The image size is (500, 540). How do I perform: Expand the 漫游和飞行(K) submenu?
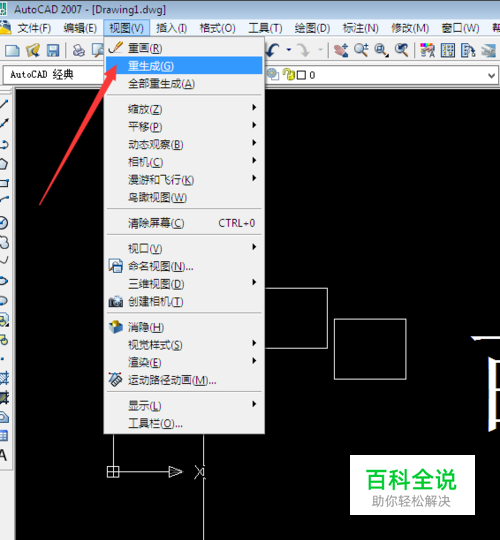(x=184, y=179)
